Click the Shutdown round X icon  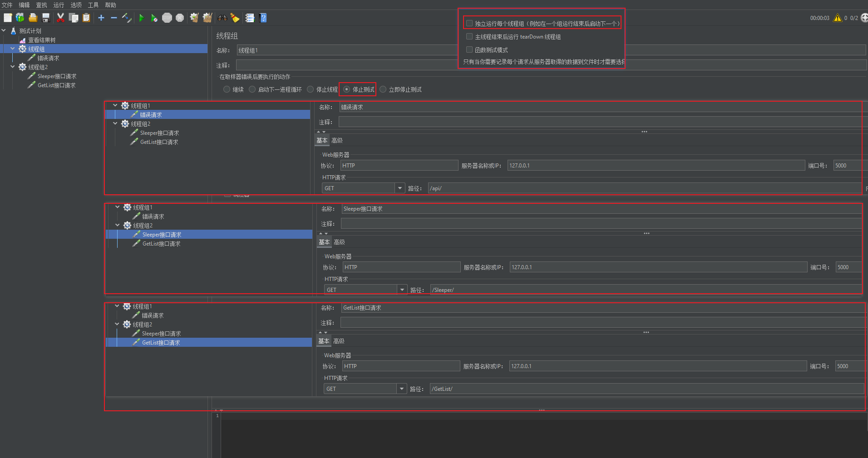point(180,18)
